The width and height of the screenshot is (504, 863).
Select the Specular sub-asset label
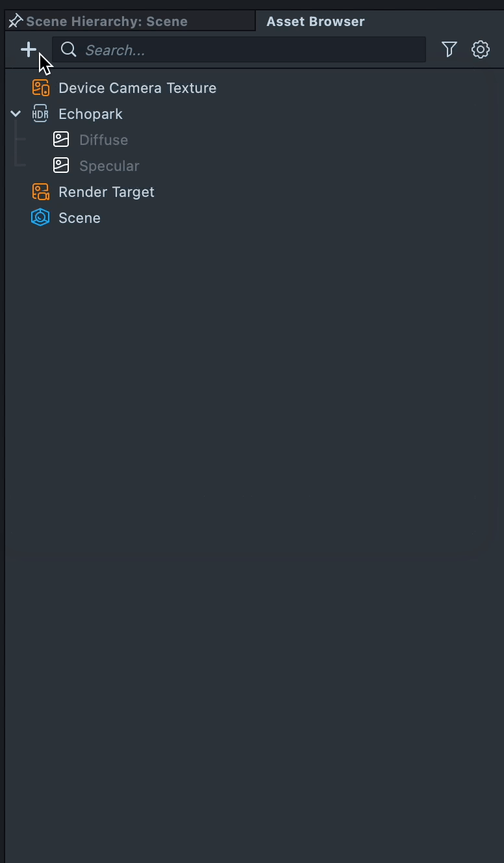tap(109, 166)
